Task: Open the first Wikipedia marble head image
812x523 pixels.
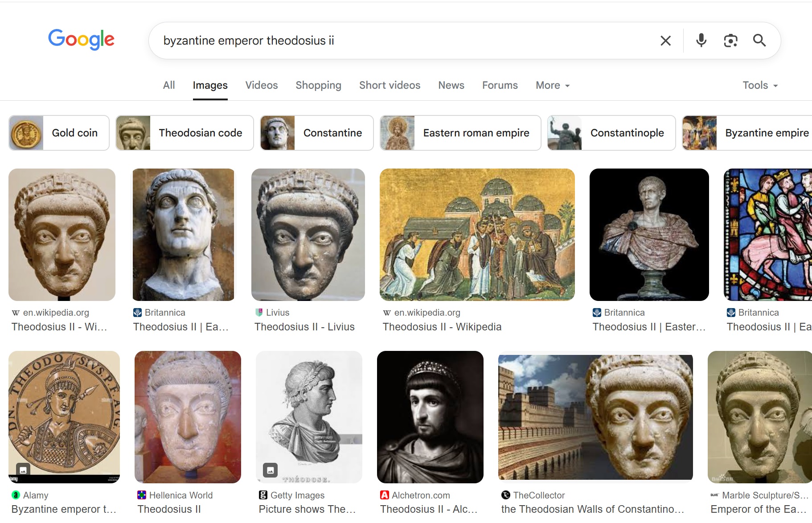Action: pos(62,235)
